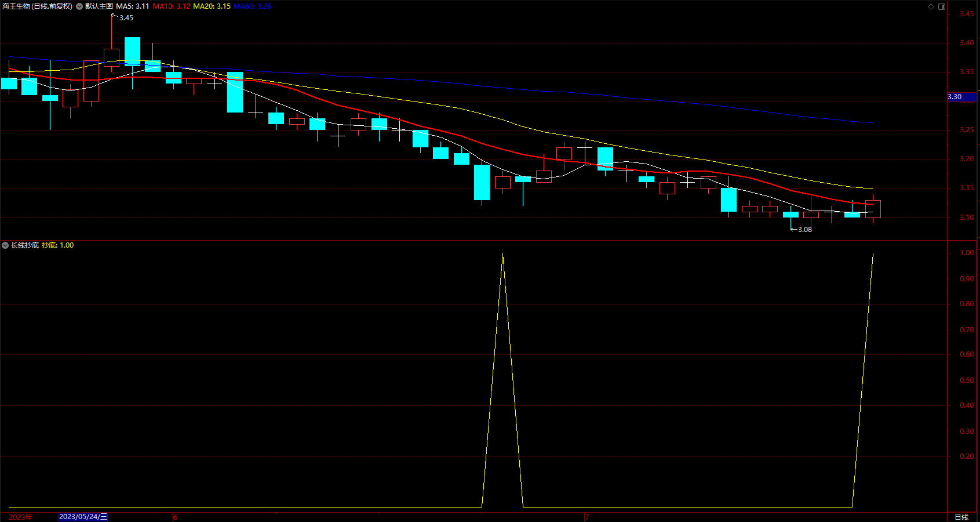980x522 pixels.
Task: Toggle the side panel layout icon
Action: (942, 6)
